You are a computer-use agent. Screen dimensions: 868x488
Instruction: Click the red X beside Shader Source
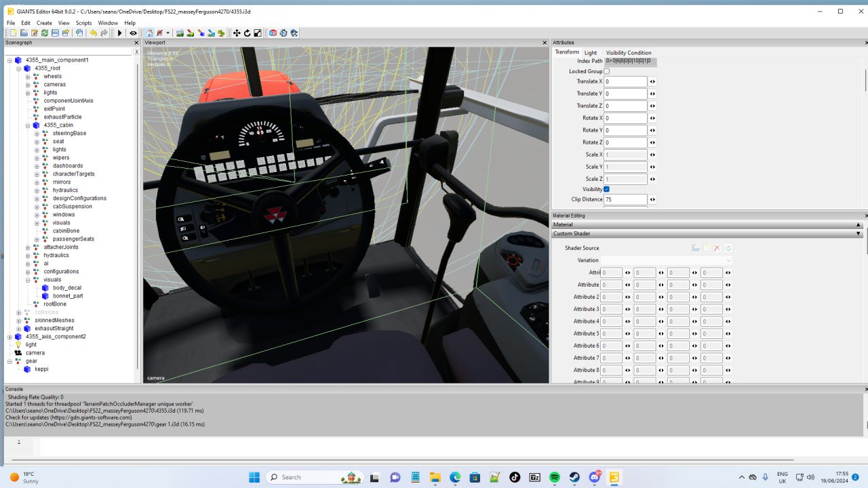pyautogui.click(x=717, y=248)
